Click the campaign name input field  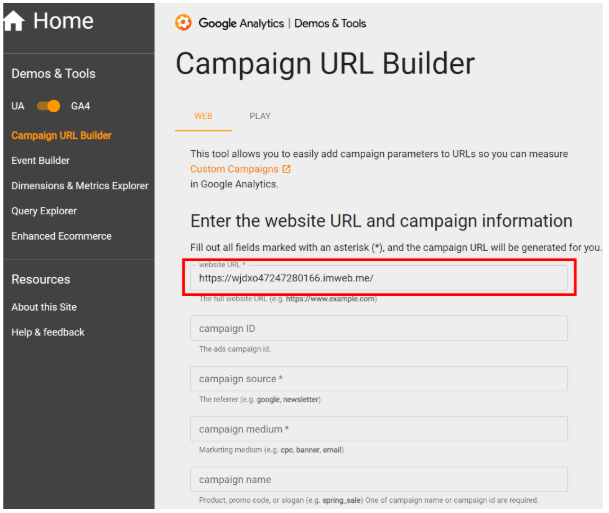click(x=379, y=479)
